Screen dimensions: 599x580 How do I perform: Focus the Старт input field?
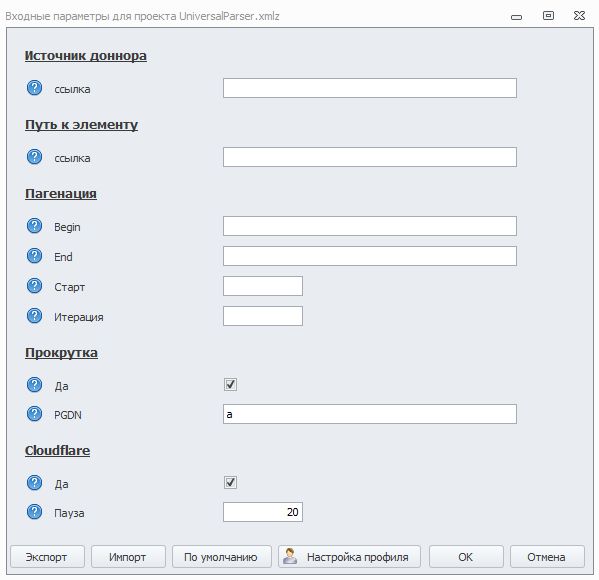point(263,286)
